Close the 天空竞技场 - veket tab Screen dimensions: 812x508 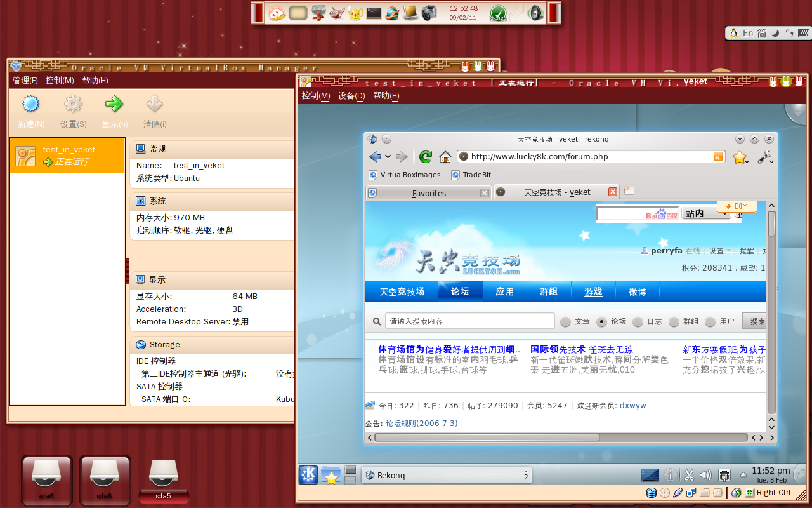click(612, 192)
